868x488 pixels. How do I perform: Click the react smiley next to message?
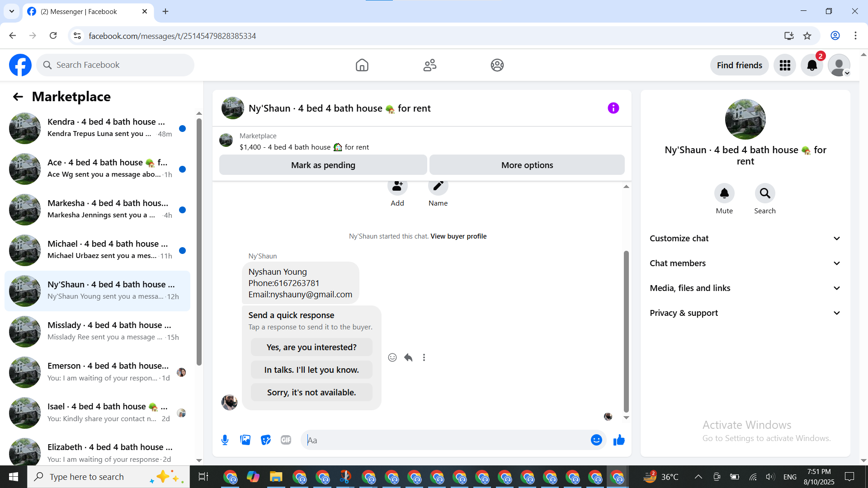392,358
